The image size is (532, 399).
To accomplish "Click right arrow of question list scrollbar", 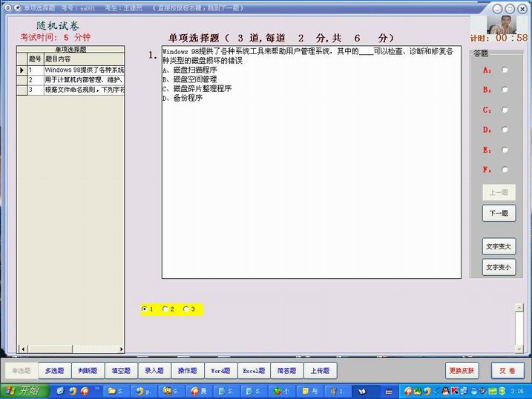I will pyautogui.click(x=121, y=349).
